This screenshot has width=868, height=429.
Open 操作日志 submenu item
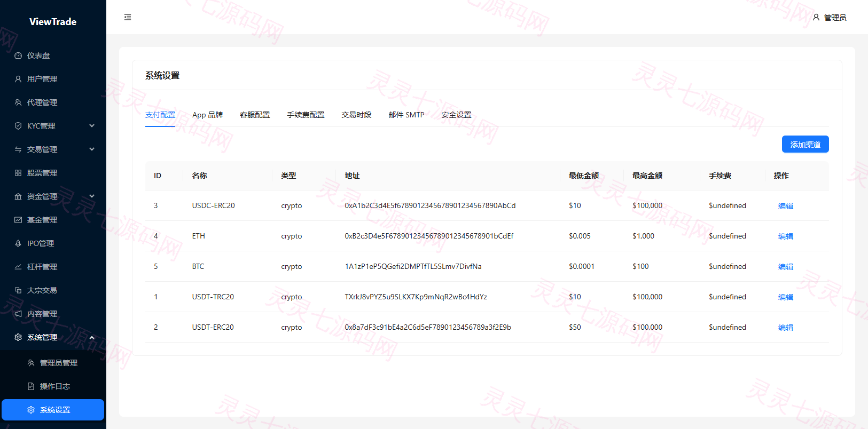[53, 386]
